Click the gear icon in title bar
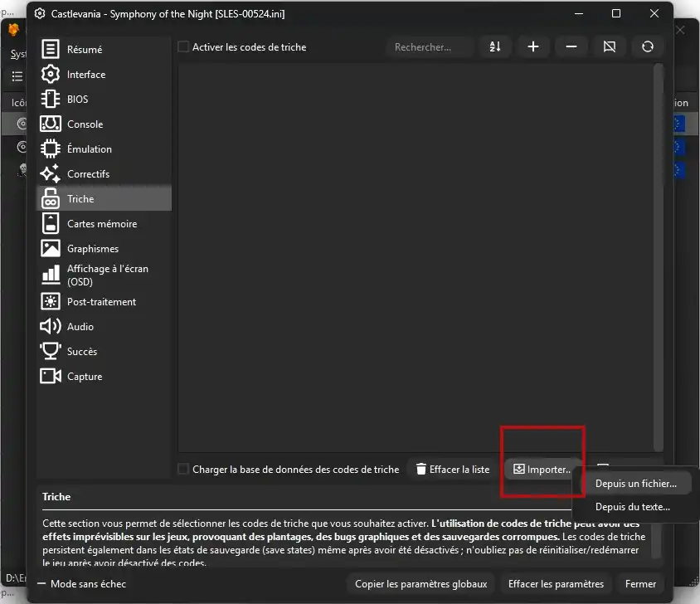 tap(40, 14)
